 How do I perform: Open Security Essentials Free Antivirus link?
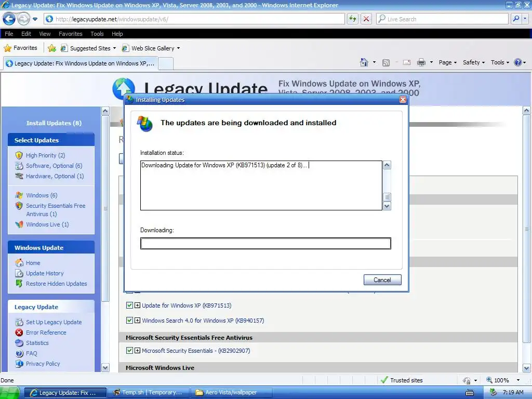56,210
